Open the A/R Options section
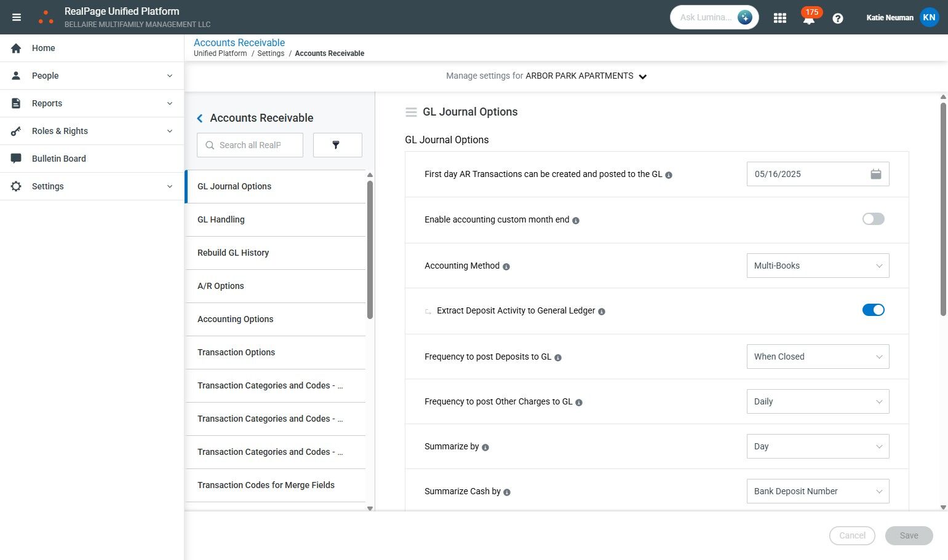Viewport: 948px width, 560px height. point(221,286)
